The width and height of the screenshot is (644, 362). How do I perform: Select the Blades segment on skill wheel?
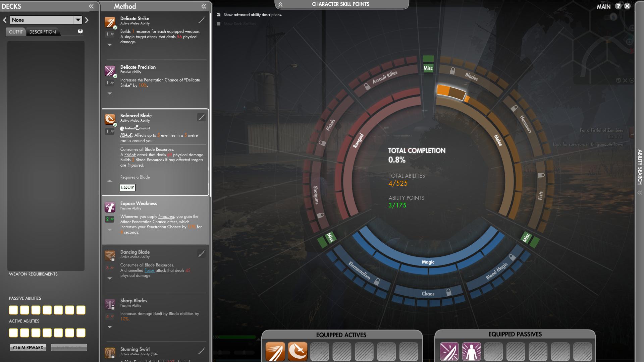471,76
